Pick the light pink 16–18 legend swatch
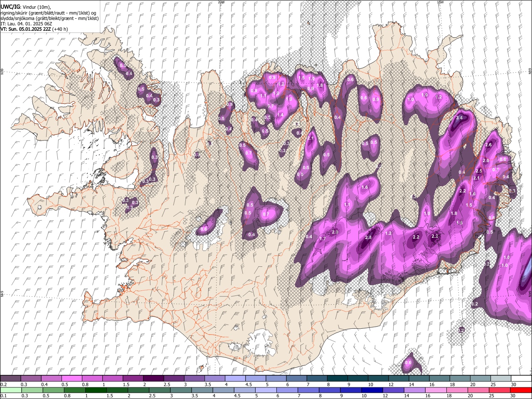This screenshot has width=532, height=399. (x=436, y=390)
